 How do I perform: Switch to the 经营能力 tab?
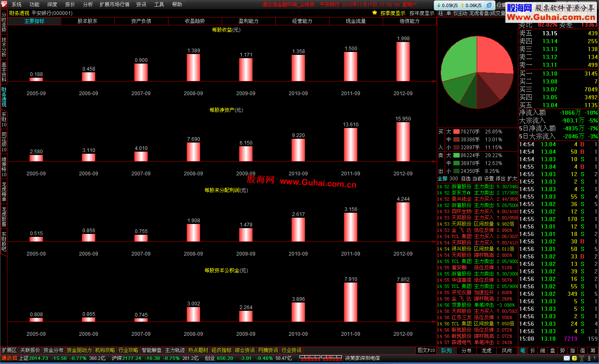pyautogui.click(x=302, y=21)
